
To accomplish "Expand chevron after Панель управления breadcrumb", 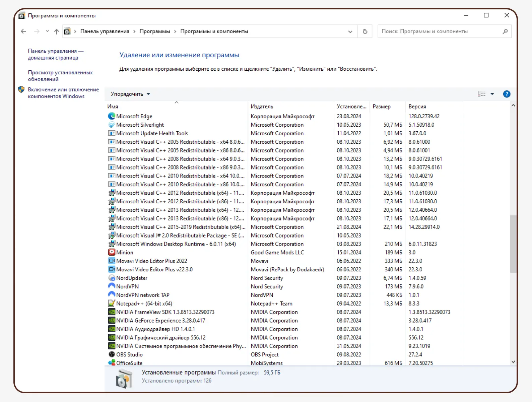I will coord(134,31).
